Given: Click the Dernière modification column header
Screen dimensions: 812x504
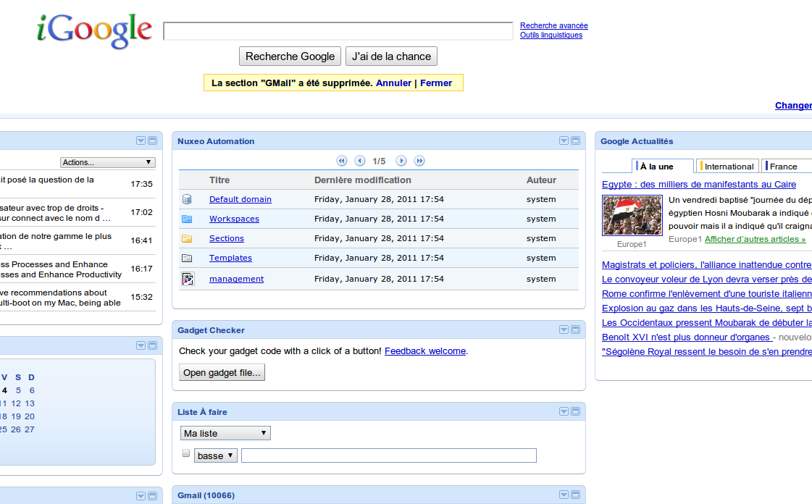Looking at the screenshot, I should coord(362,180).
